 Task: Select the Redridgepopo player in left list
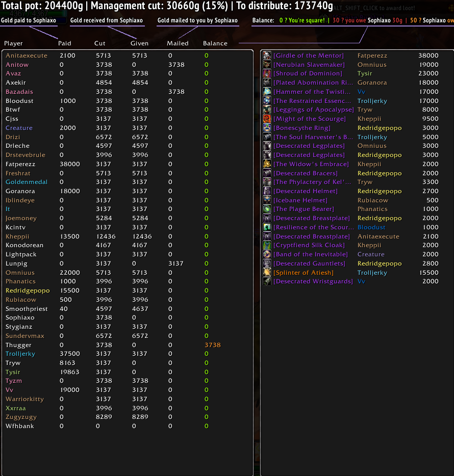coord(28,290)
